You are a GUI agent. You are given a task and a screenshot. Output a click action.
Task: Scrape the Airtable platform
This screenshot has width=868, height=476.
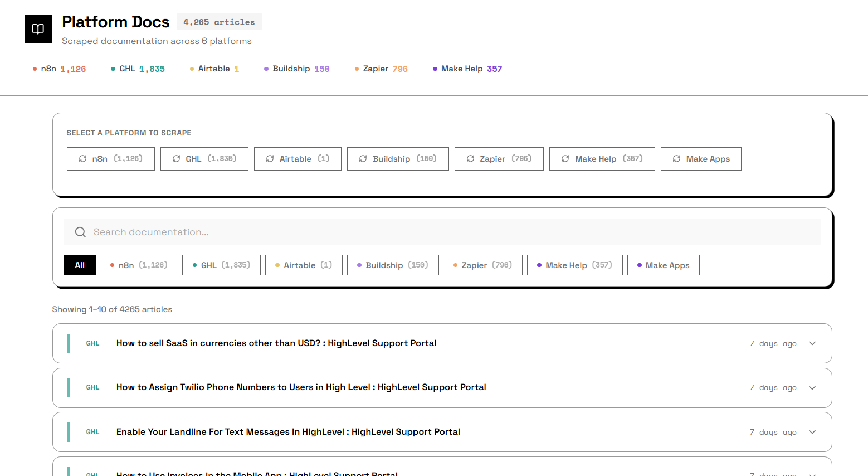tap(298, 159)
